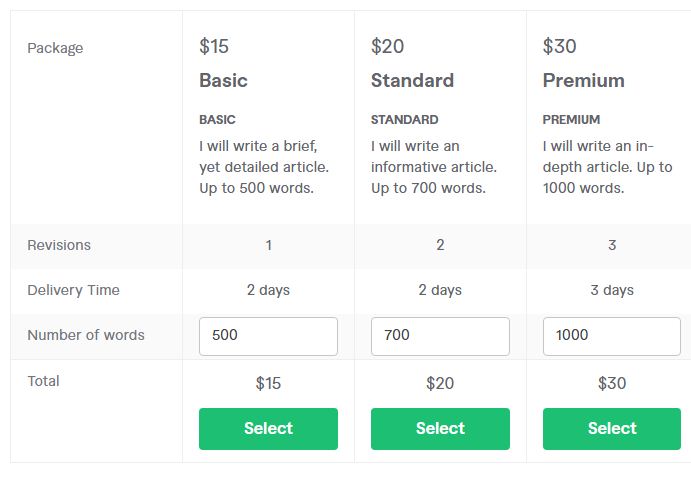The height and width of the screenshot is (495, 691).
Task: Edit the Premium word count field showing 1000
Action: pyautogui.click(x=612, y=336)
